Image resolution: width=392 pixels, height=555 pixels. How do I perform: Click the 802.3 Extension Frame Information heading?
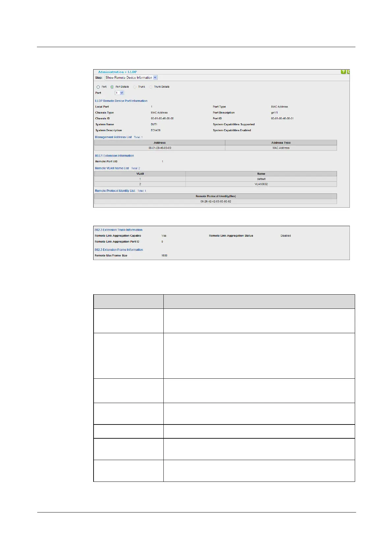coord(119,250)
